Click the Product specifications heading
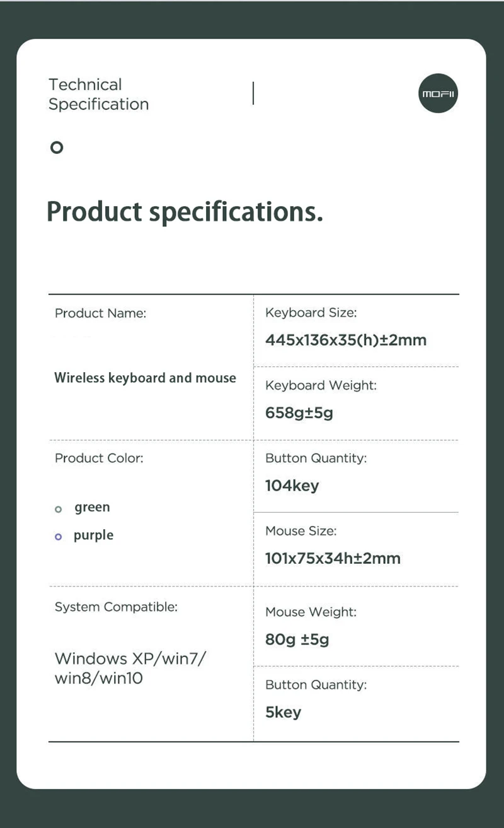 click(x=185, y=211)
